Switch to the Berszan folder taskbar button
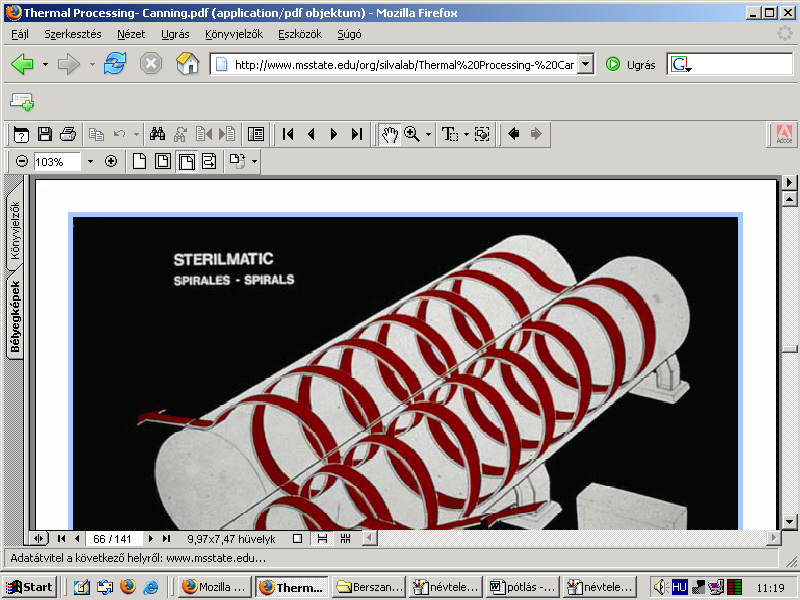Viewport: 800px width, 600px height. point(369,587)
